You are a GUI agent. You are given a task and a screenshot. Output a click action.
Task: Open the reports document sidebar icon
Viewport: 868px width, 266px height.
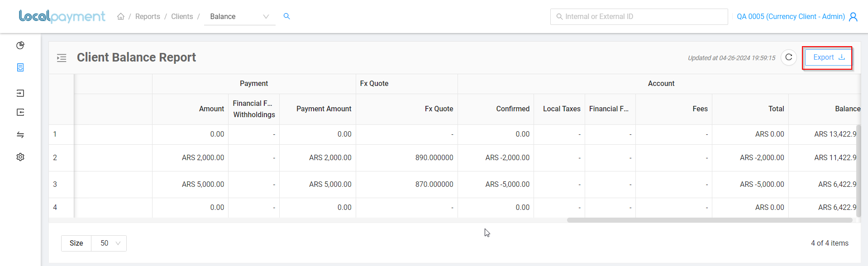tap(20, 67)
